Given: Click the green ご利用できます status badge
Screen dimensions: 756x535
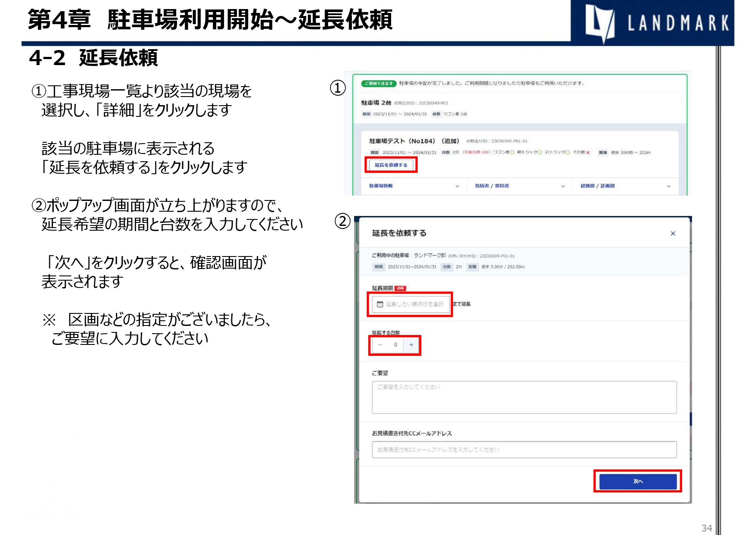Looking at the screenshot, I should tap(379, 83).
